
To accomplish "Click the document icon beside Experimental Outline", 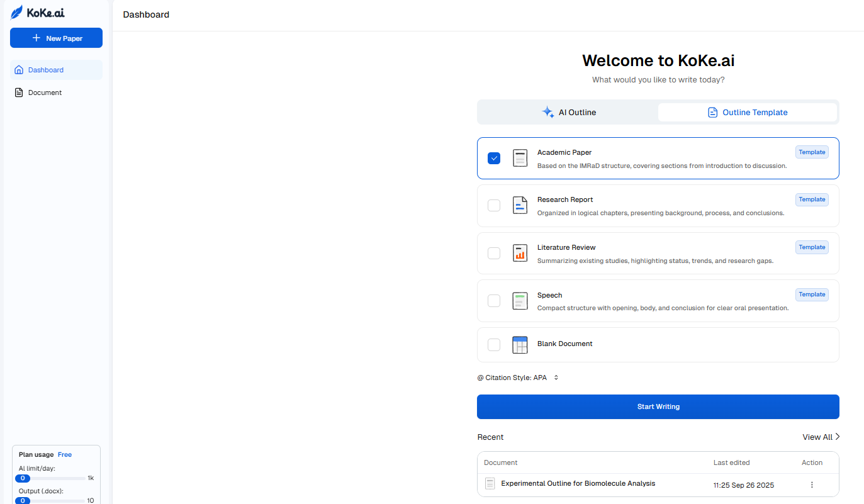I will [490, 484].
